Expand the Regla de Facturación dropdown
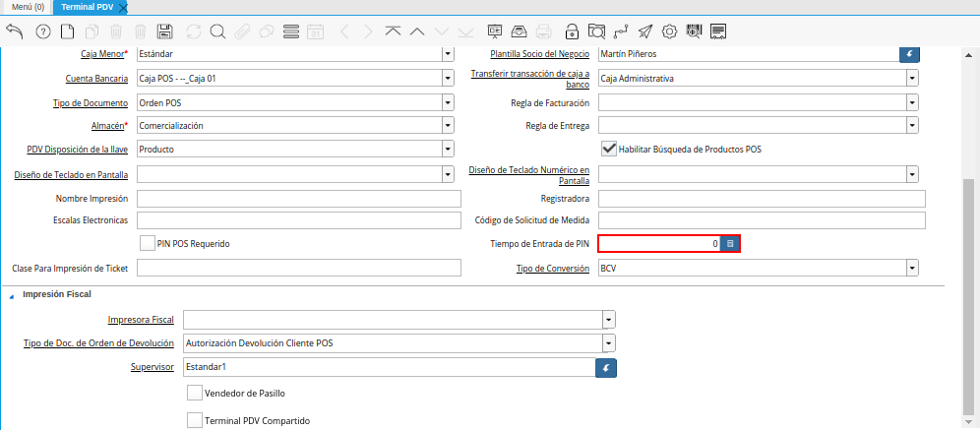Viewport: 980px width, 430px height. click(x=913, y=102)
